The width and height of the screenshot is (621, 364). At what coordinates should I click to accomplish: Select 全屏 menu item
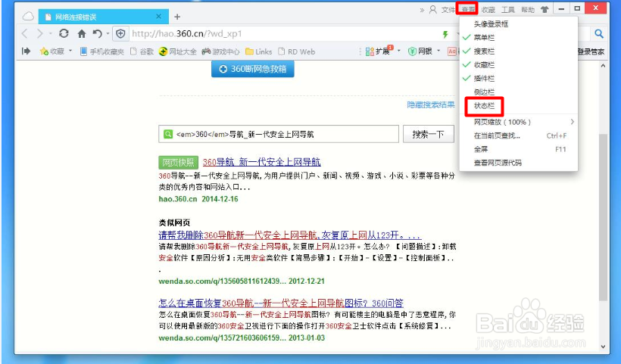[x=519, y=149]
